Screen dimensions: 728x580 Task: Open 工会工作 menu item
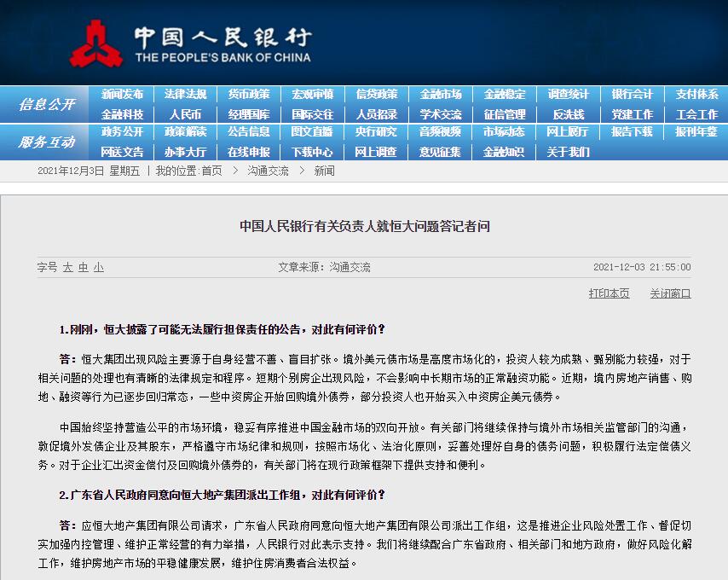pyautogui.click(x=697, y=114)
